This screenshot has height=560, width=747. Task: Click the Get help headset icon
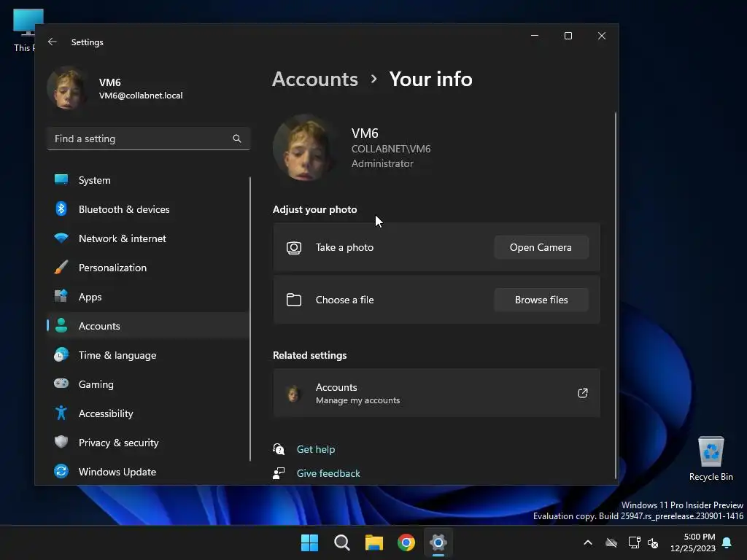pyautogui.click(x=279, y=449)
